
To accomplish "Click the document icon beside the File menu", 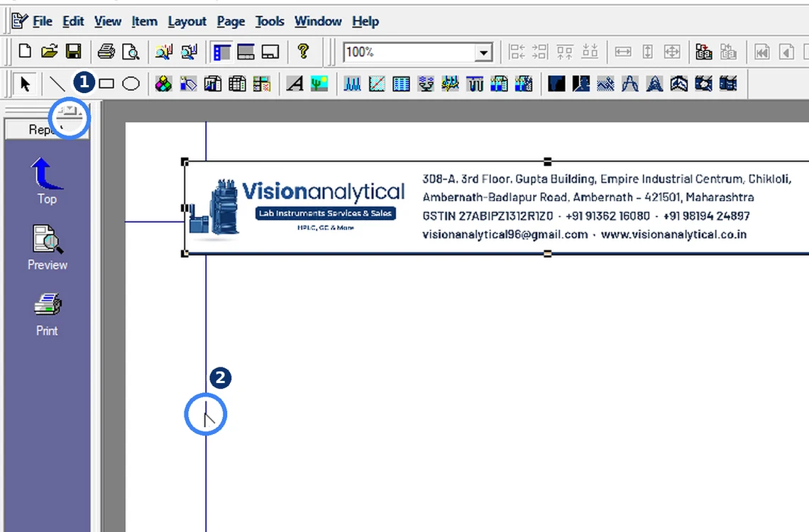I will tap(19, 21).
